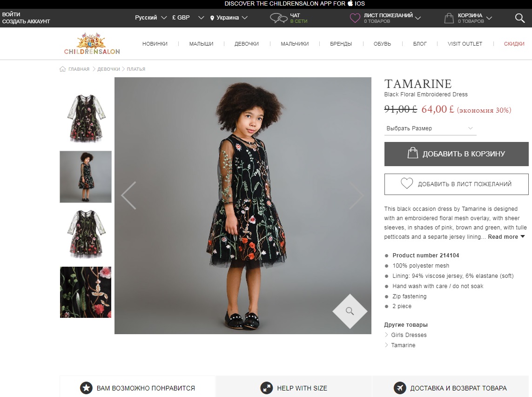Click the airplane icon for ДОСТАВКА И ВОЗВРАТ
532x397 pixels.
pos(400,388)
